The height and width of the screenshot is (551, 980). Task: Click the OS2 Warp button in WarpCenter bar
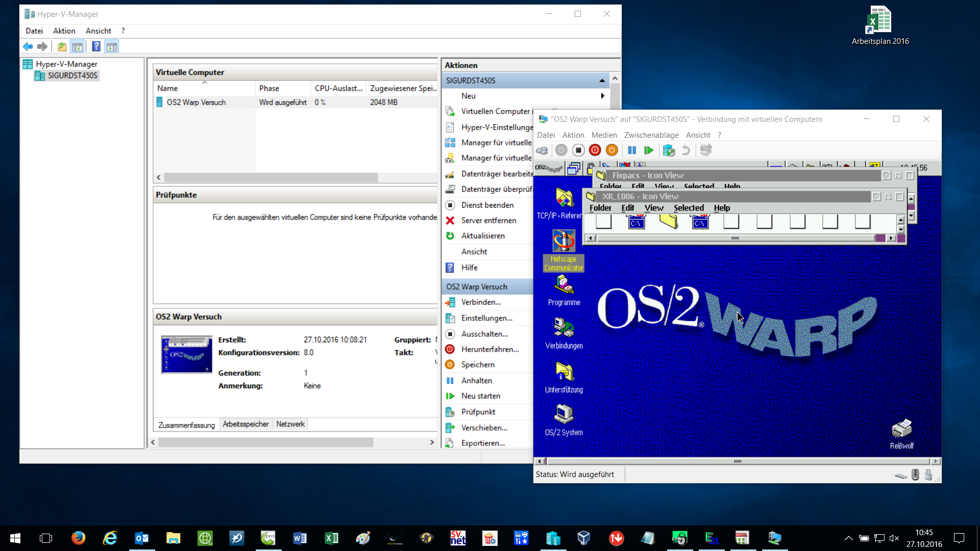tap(548, 168)
